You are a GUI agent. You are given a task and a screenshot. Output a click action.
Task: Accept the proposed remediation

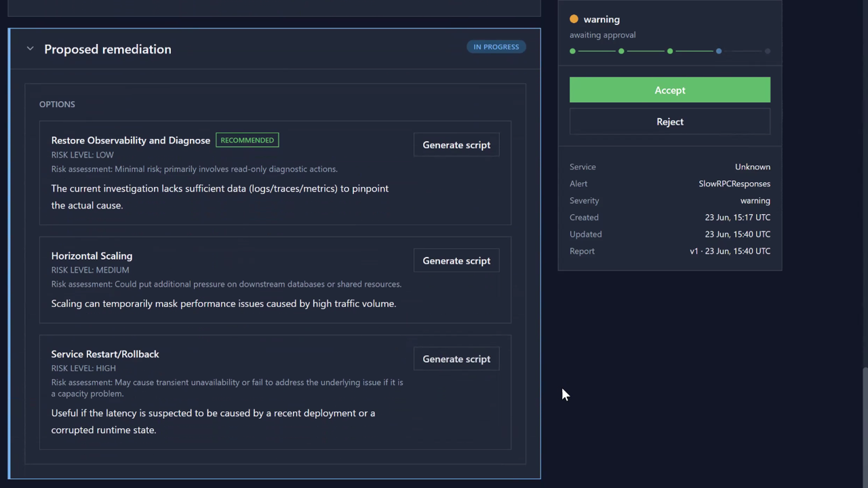click(x=670, y=90)
